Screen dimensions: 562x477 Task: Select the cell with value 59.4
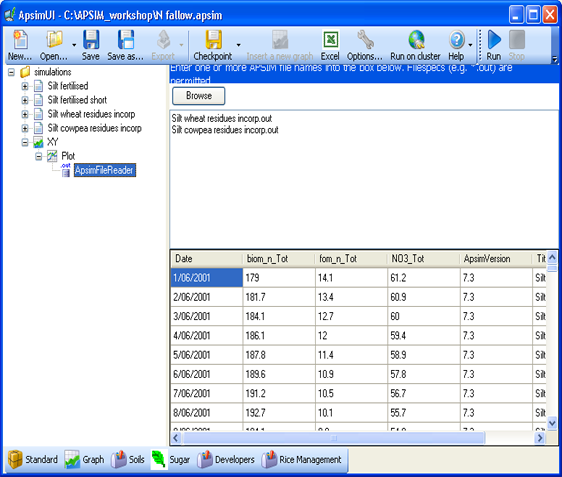pyautogui.click(x=424, y=336)
